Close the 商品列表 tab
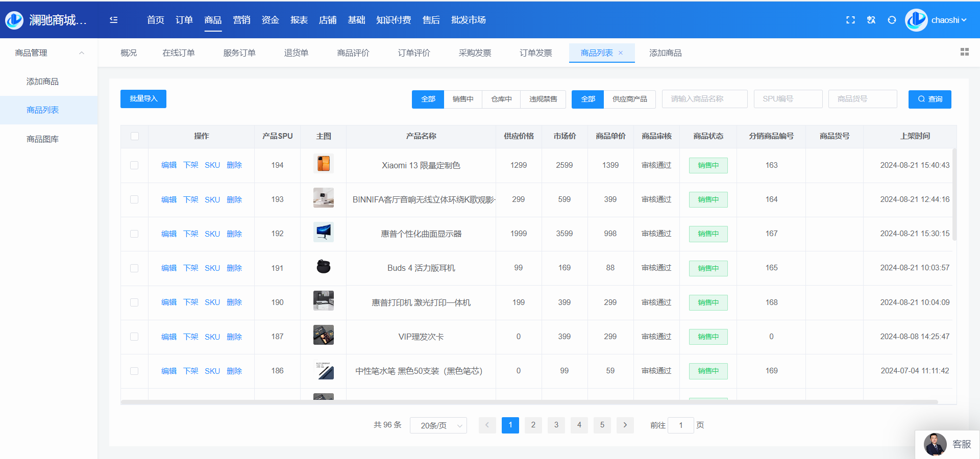 click(621, 53)
